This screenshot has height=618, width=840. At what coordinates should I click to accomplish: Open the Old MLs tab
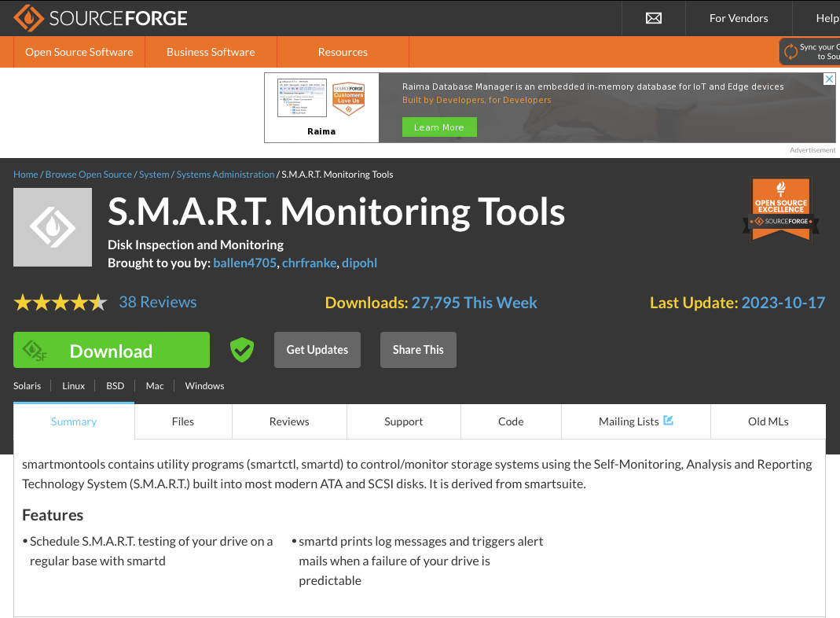tap(768, 421)
